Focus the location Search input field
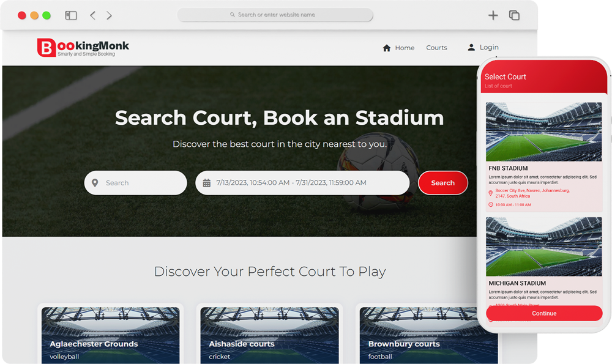 tap(135, 182)
